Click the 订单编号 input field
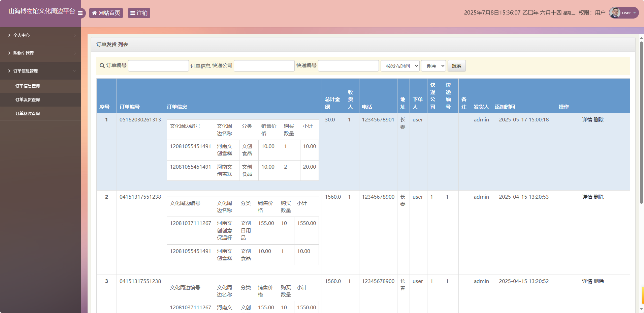644x313 pixels. click(158, 66)
